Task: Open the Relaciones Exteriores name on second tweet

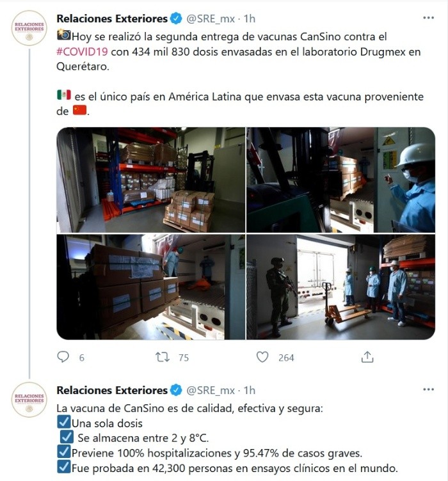Action: coord(112,391)
